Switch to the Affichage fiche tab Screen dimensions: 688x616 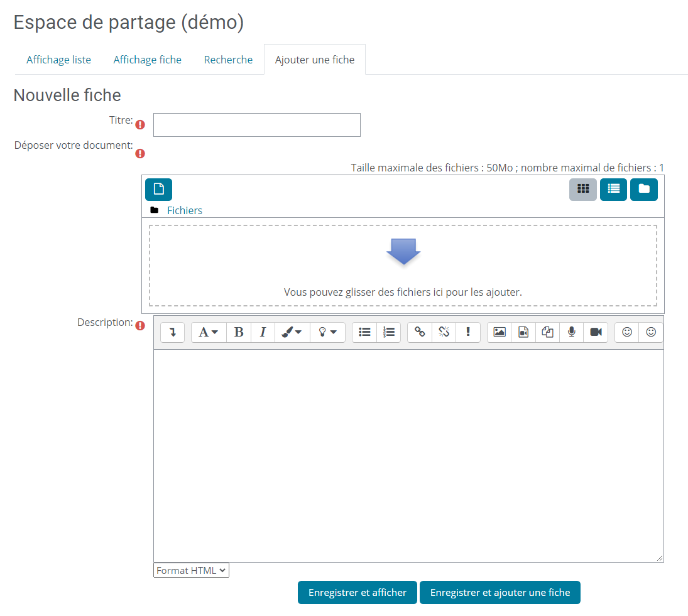click(x=148, y=60)
